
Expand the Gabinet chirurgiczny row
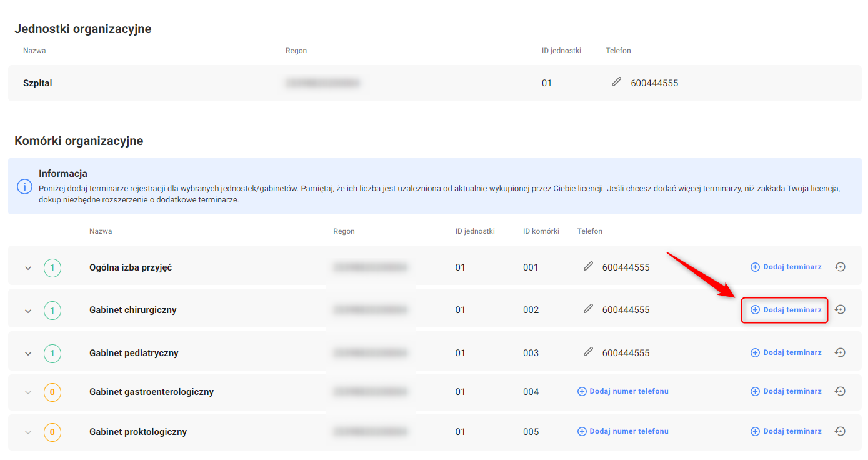tap(27, 311)
